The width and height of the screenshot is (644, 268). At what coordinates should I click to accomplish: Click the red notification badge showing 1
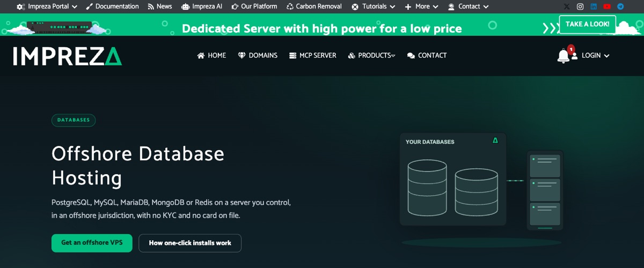pos(571,49)
